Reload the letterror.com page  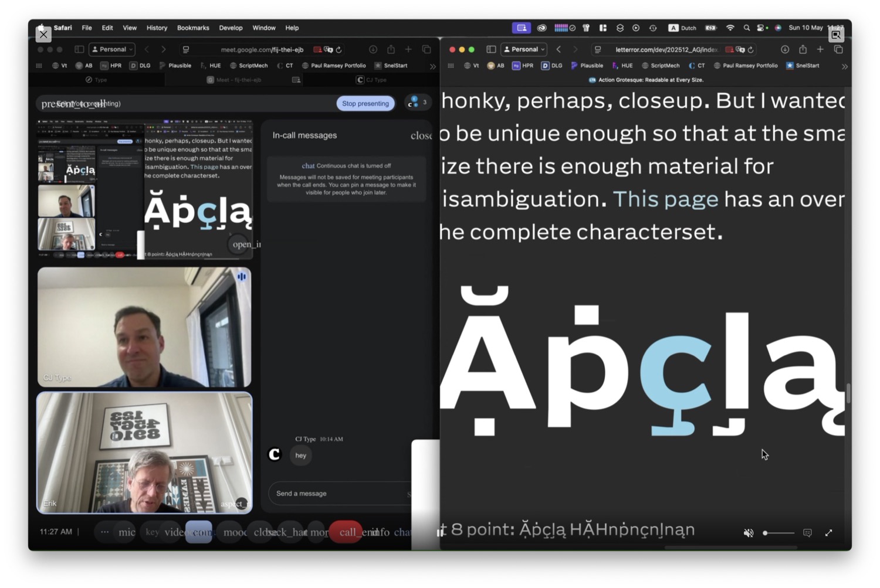750,50
